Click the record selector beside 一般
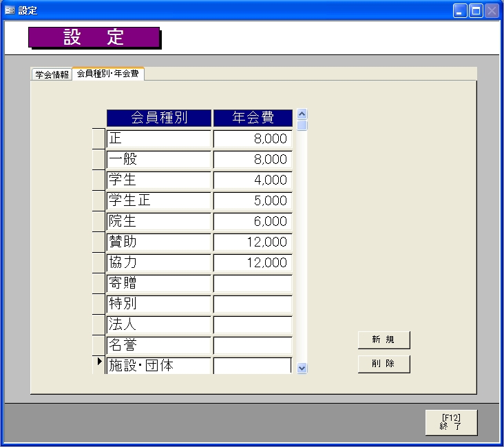Image resolution: width=504 pixels, height=447 pixels. [x=98, y=159]
